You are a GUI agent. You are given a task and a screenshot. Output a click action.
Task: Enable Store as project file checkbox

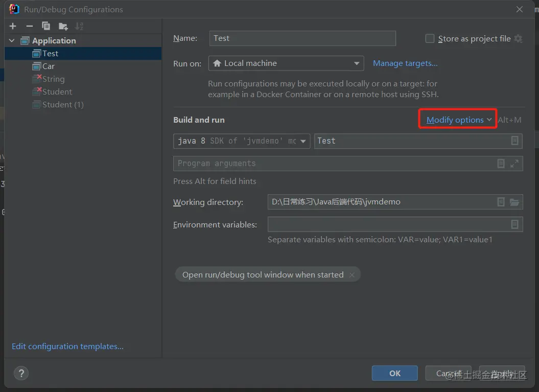(x=430, y=38)
